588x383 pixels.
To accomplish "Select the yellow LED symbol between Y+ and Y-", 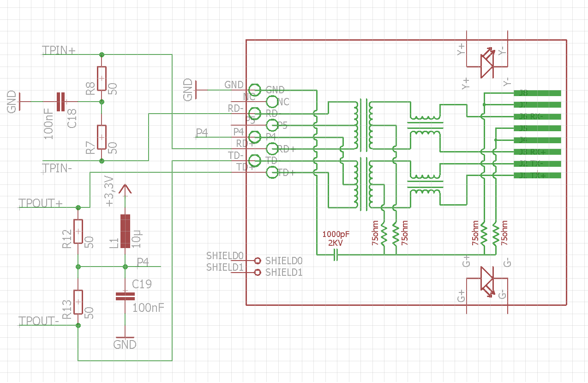I will click(x=487, y=62).
